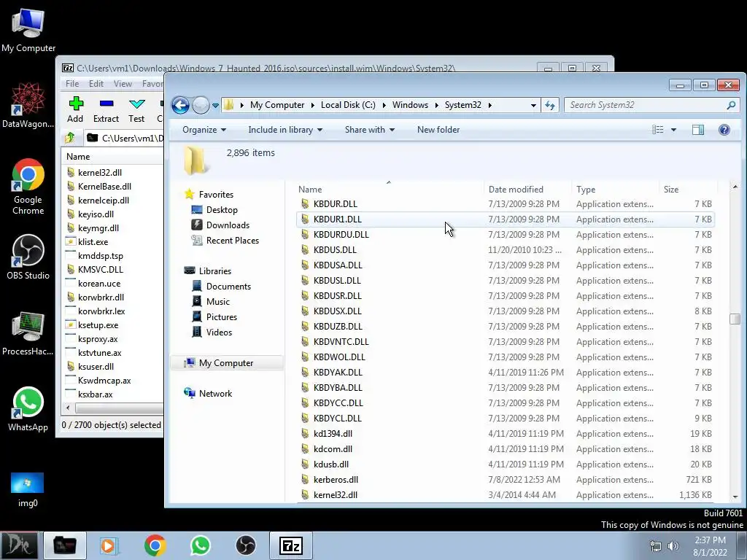Screen dimensions: 747x560
Task: Click My Computer in the address bar
Action: [x=277, y=105]
